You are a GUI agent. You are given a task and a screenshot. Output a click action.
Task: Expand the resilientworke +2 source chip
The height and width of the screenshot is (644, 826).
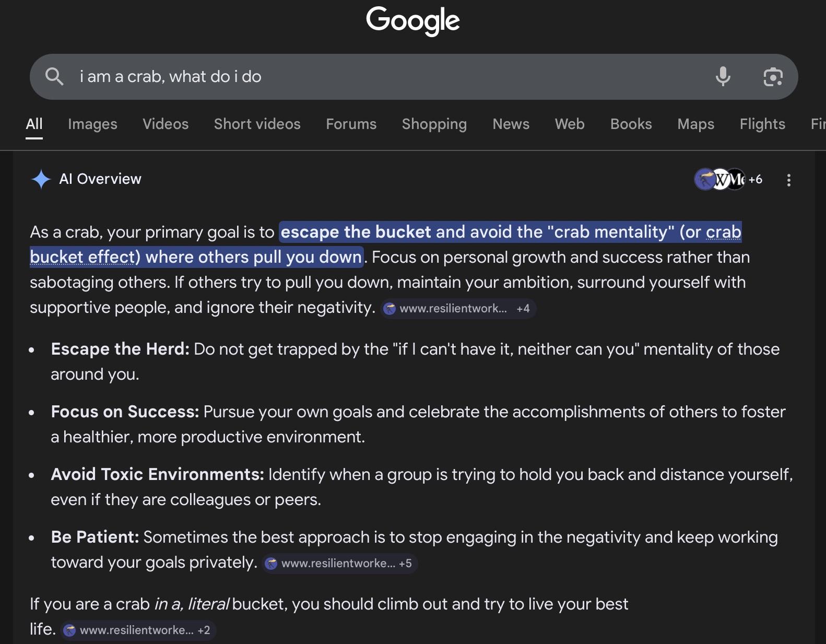coord(138,630)
